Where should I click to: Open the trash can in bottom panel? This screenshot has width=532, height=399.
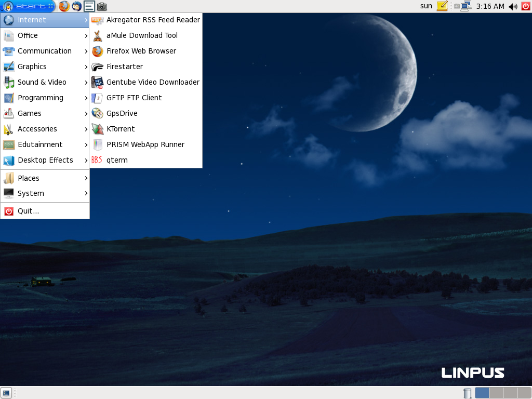click(467, 393)
